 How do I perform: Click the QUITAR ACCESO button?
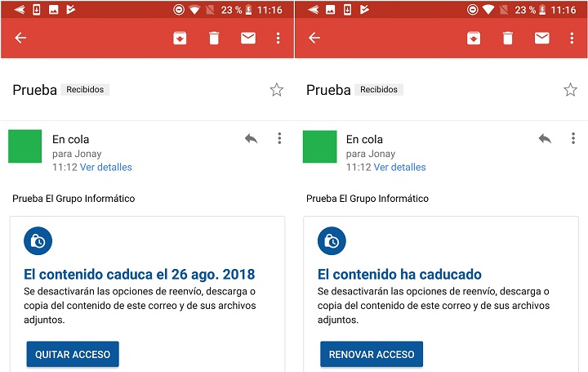click(73, 354)
